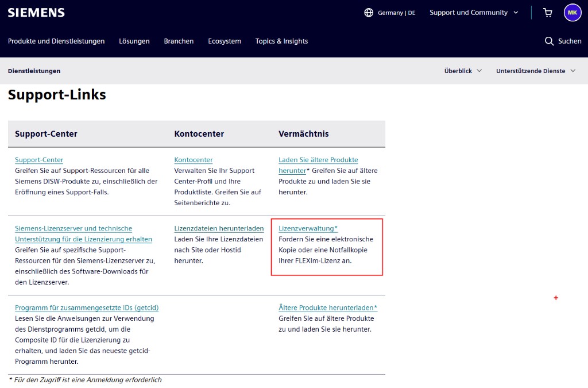This screenshot has height=388, width=588.
Task: Open Ältere Produkte herunterladen link
Action: (x=328, y=308)
